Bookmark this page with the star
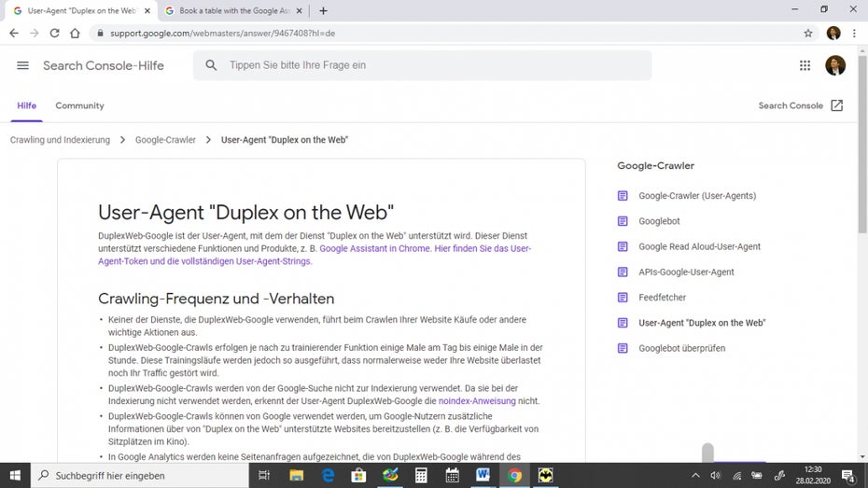Viewport: 868px width, 488px height. 808,34
